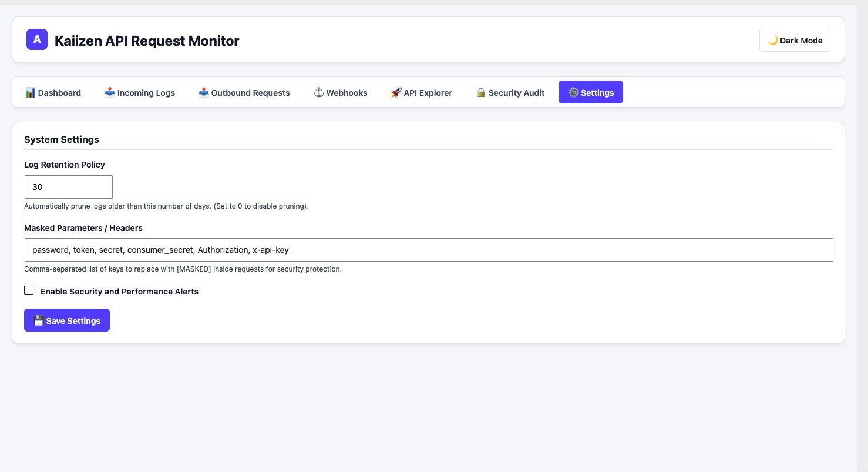Toggle Dark Mode button
Image resolution: width=868 pixels, height=472 pixels.
pos(795,40)
